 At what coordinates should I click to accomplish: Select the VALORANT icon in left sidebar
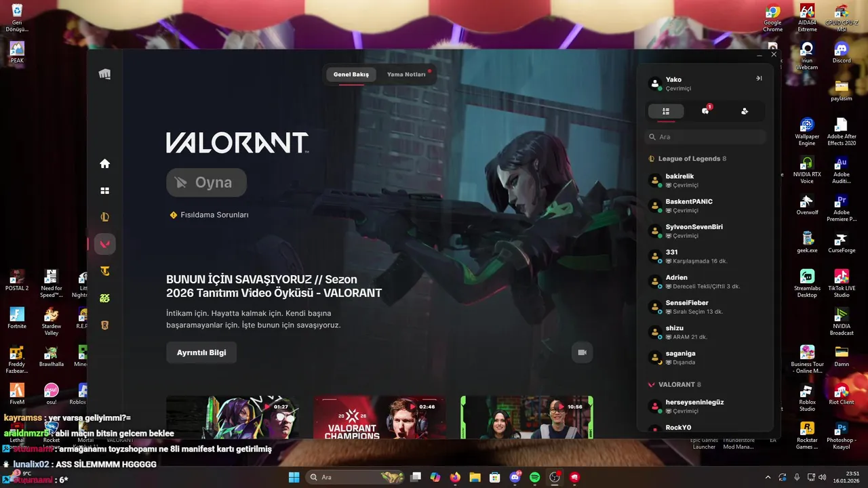pos(104,244)
